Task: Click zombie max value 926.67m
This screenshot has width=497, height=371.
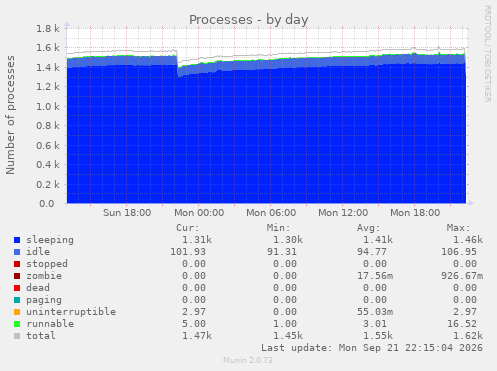Action: click(x=462, y=276)
